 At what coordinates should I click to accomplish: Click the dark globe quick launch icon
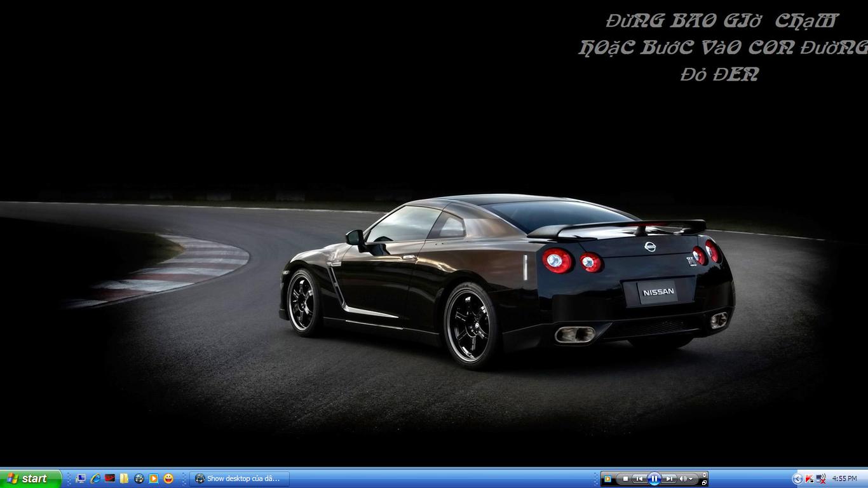(139, 478)
